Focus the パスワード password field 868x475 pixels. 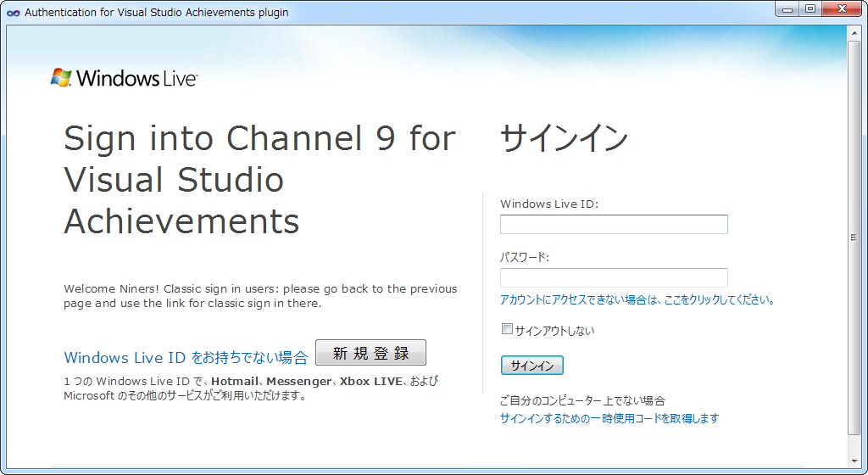pyautogui.click(x=614, y=277)
